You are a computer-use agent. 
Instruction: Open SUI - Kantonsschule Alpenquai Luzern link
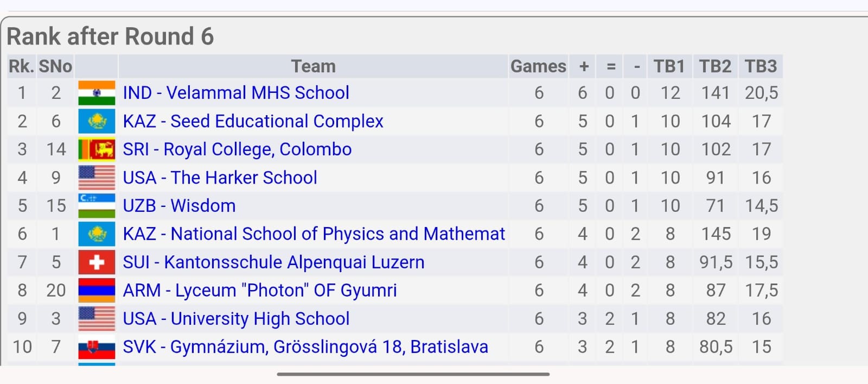[x=273, y=262]
